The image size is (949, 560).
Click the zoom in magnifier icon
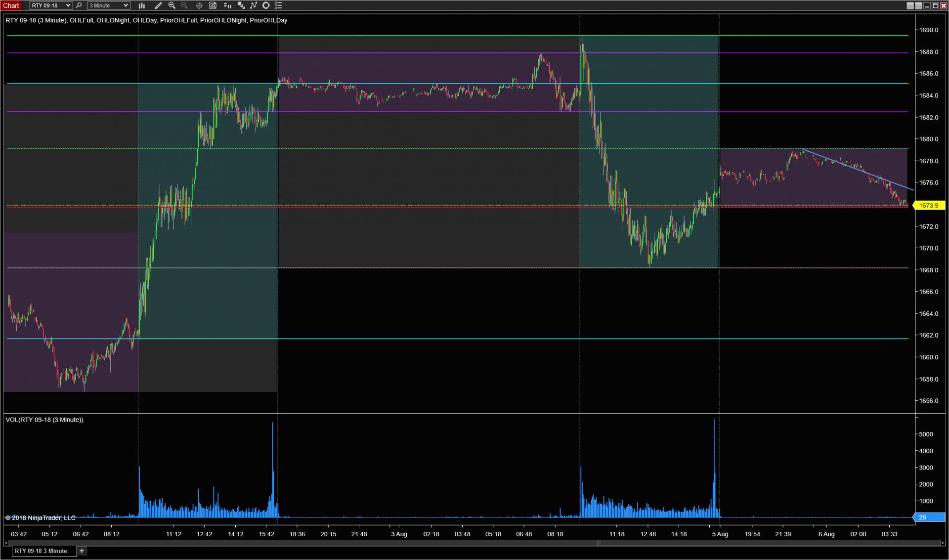click(x=172, y=5)
